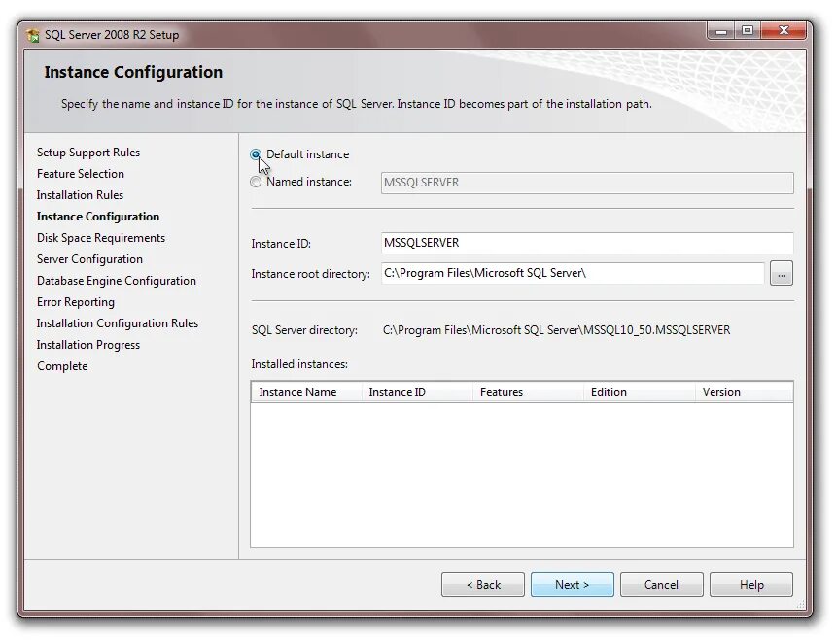
Task: Select the Feature Selection step
Action: point(81,174)
